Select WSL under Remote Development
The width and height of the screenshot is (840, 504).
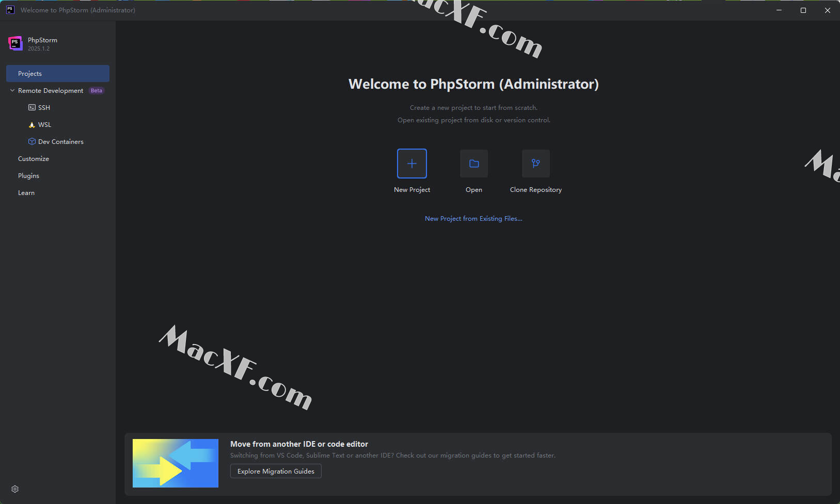click(44, 124)
